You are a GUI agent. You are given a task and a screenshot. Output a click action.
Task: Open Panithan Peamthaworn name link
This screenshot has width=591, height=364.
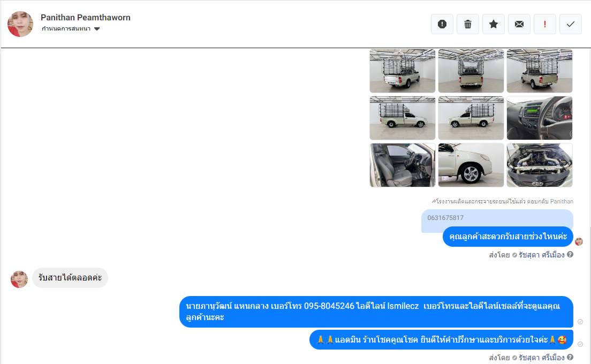[86, 17]
